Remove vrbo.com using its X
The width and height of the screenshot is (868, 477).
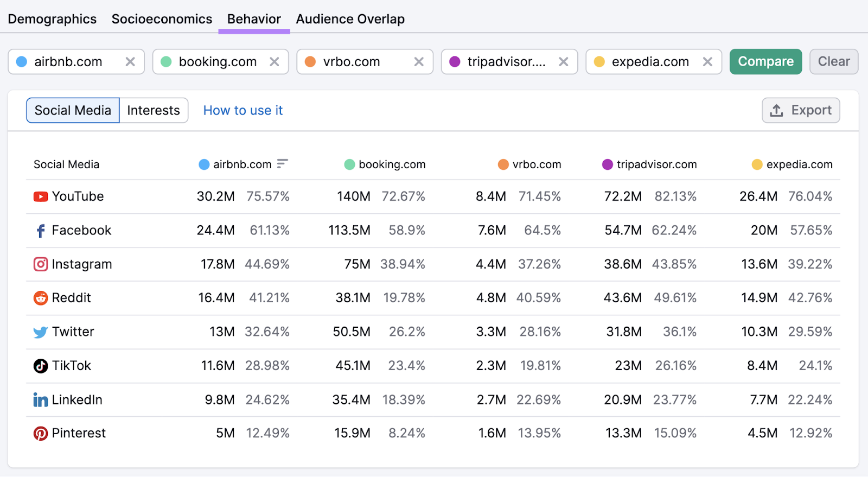[419, 62]
